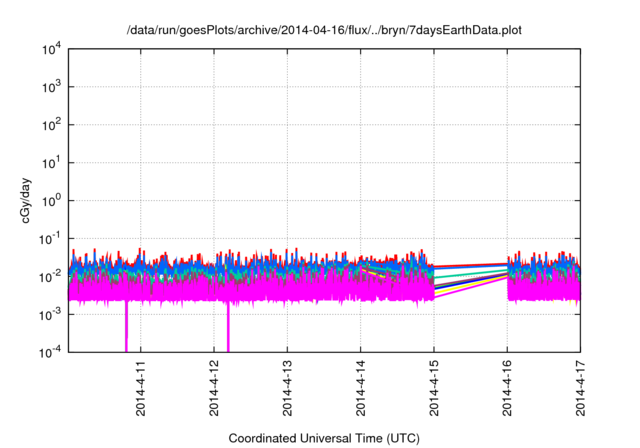
Task: Click the 10^1 y-axis tick label
Action: point(52,162)
